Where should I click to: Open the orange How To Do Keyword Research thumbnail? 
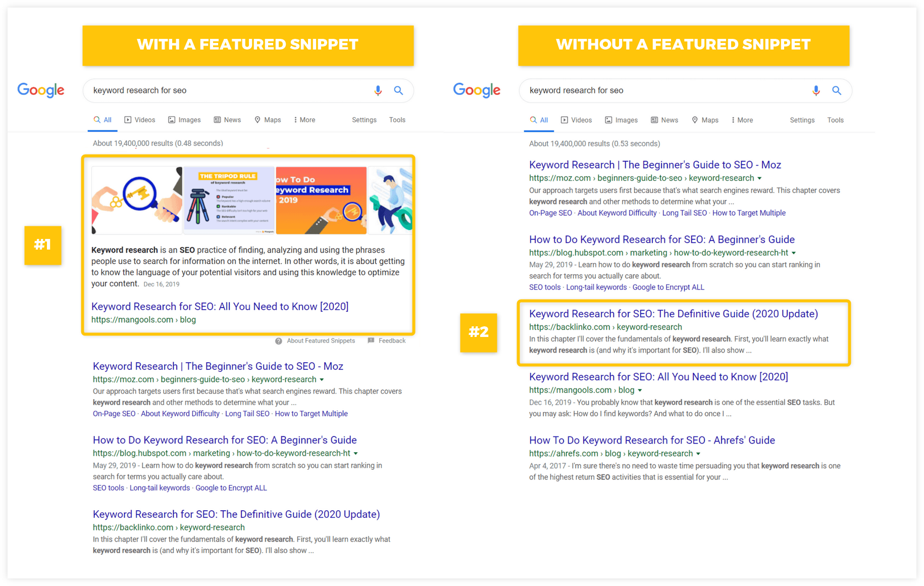pos(321,200)
